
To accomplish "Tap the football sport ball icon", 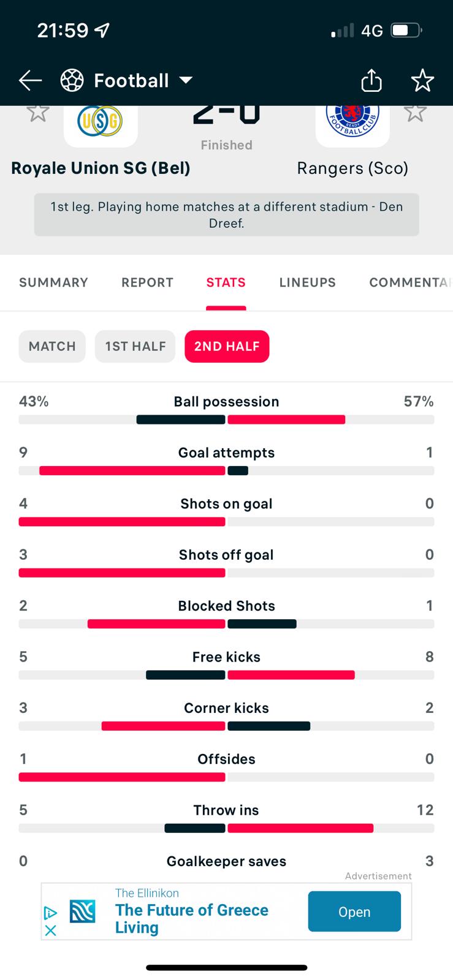I will 72,80.
